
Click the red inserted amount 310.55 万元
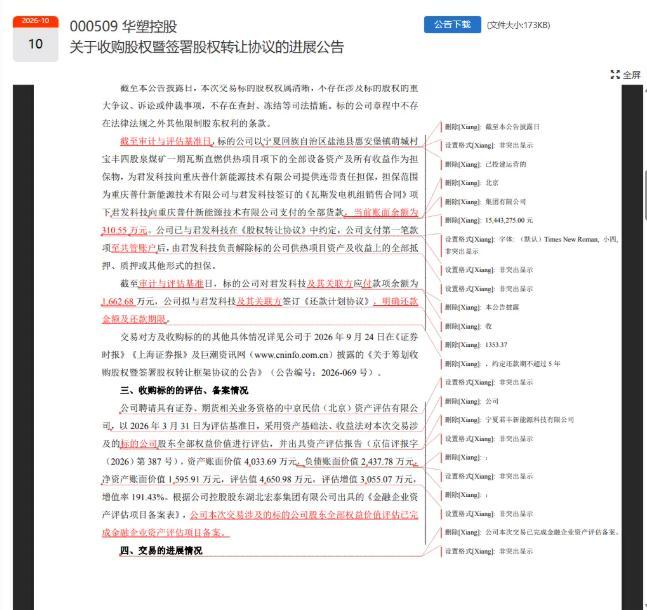pos(124,230)
